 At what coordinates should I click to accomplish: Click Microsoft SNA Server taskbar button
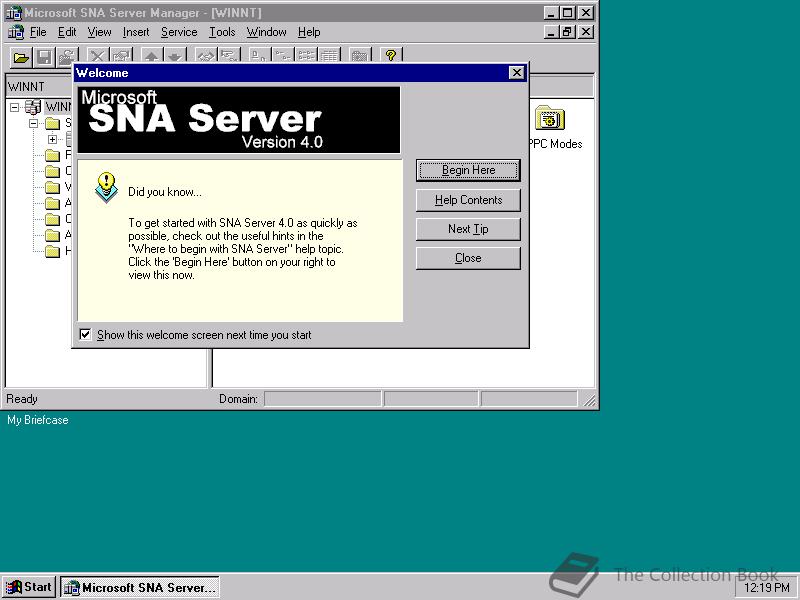(x=140, y=587)
